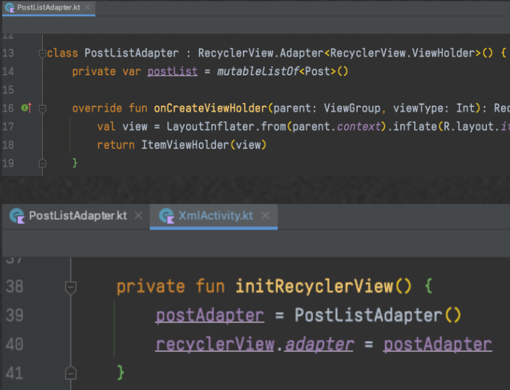The height and width of the screenshot is (390, 510).
Task: Click PostListAdapter() constructor call on line 39
Action: pos(378,315)
